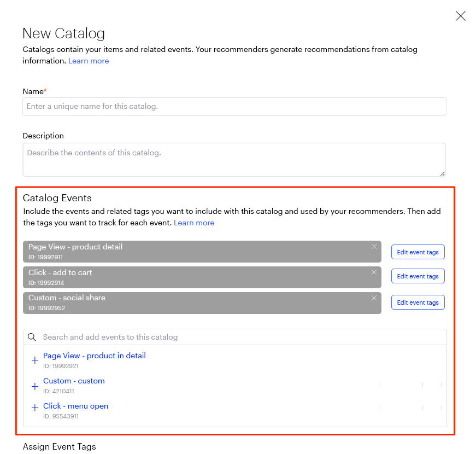Focus the Description text area
Screen dimensions: 476x454
tap(234, 160)
